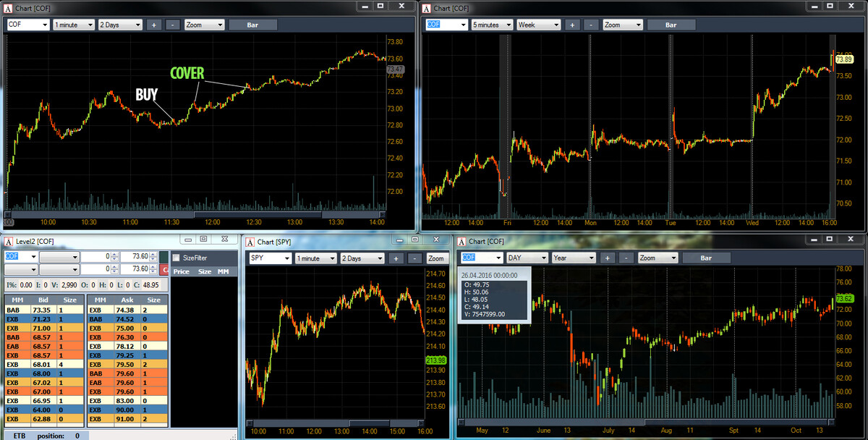
Task: Click the 73.47 price marker on the 1-minute chart
Action: (x=396, y=69)
